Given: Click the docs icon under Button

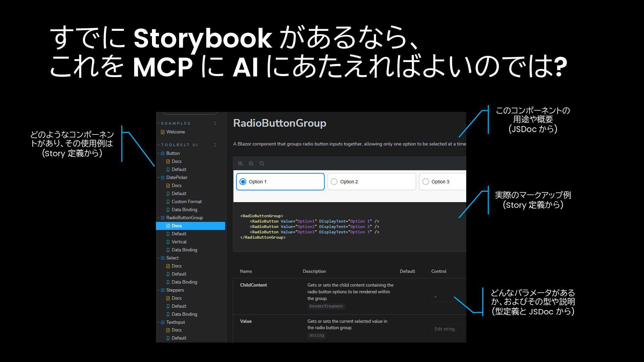Looking at the screenshot, I should point(168,162).
